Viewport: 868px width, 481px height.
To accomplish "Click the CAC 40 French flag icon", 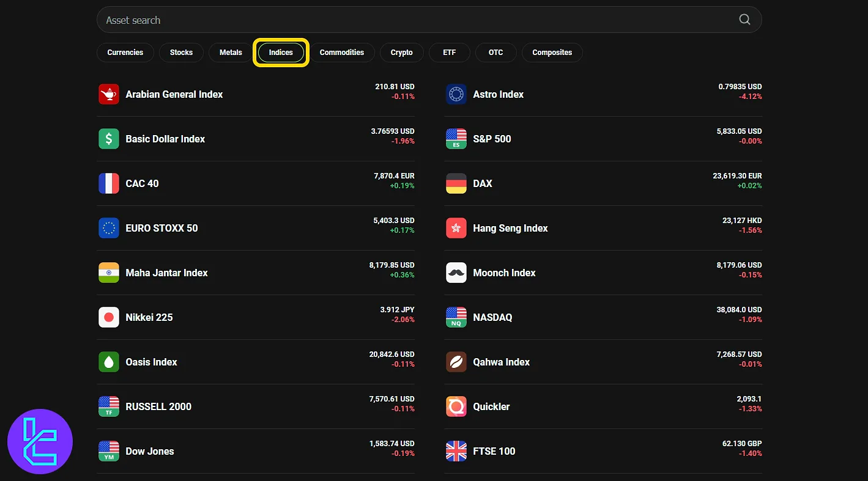I will point(109,183).
